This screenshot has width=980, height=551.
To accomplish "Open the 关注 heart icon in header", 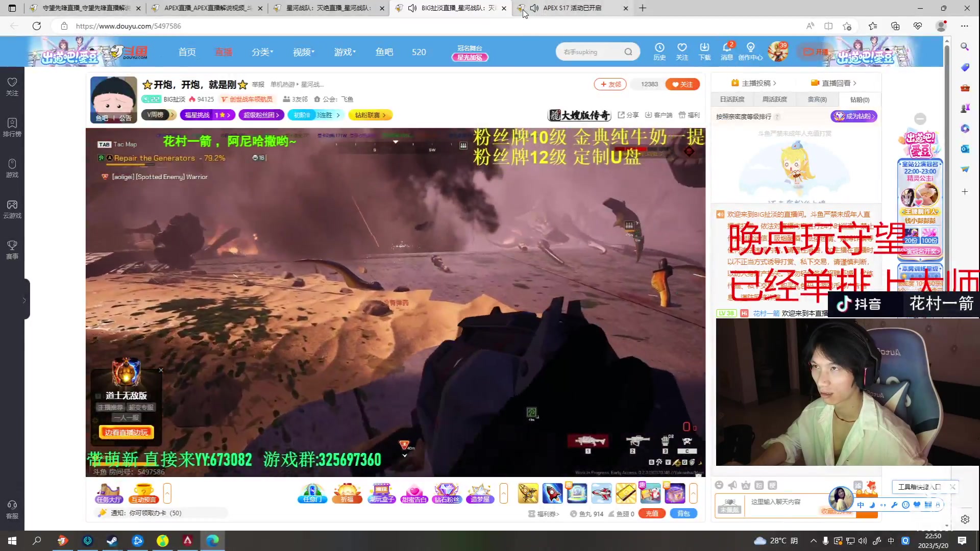I will 682,52.
